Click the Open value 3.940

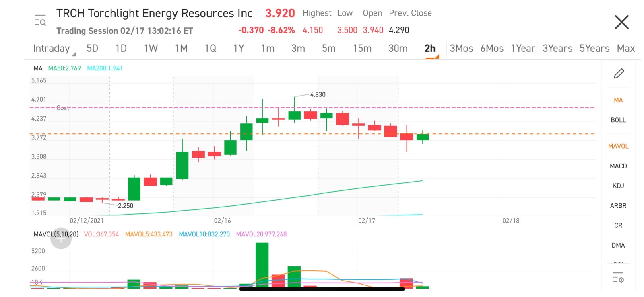point(373,30)
